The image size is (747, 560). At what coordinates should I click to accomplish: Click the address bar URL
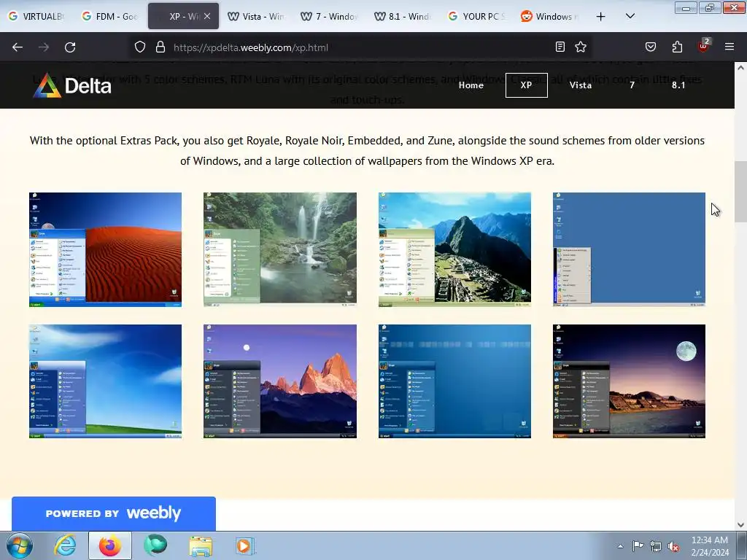(251, 47)
